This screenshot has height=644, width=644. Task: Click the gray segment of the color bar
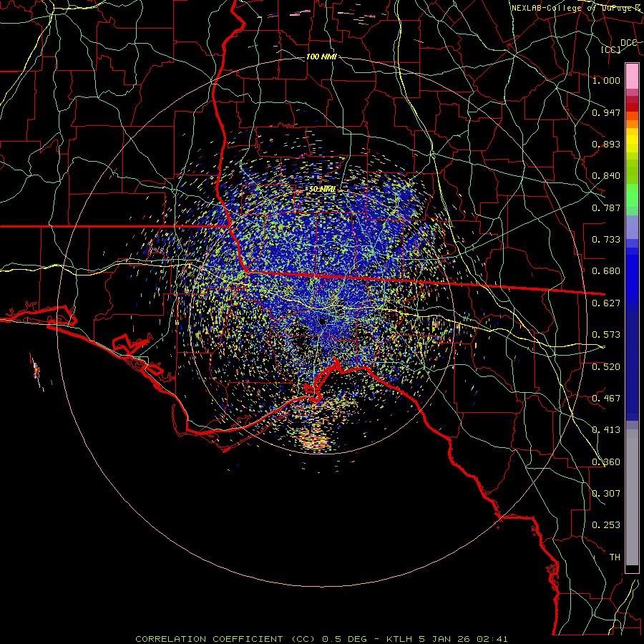pyautogui.click(x=632, y=497)
